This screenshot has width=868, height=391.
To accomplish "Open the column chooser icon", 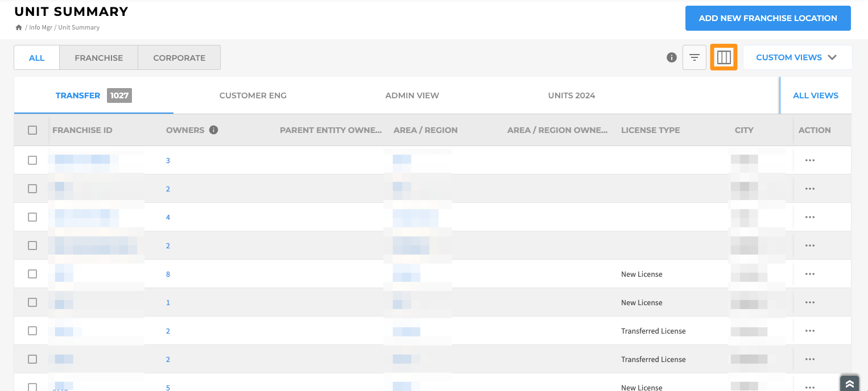I will 724,57.
